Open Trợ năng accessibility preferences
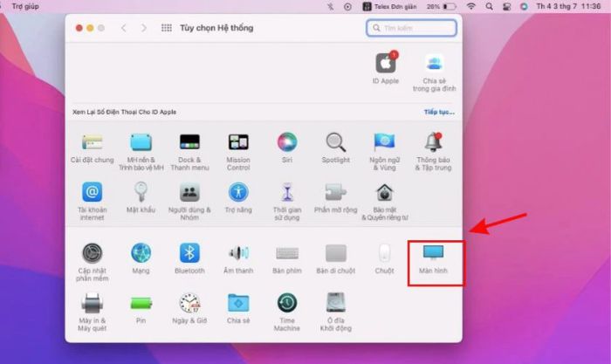The height and width of the screenshot is (364, 611). (x=238, y=197)
